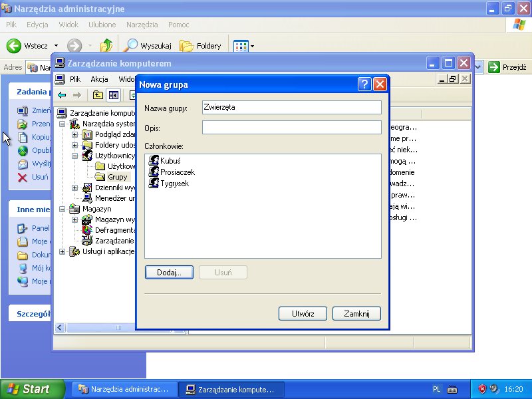Open the Akcja menu
The height and width of the screenshot is (399, 532).
coord(99,79)
